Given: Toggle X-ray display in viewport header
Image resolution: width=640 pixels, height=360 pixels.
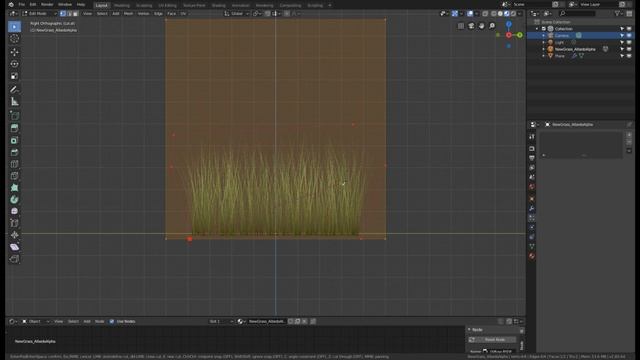Looking at the screenshot, I should 485,13.
